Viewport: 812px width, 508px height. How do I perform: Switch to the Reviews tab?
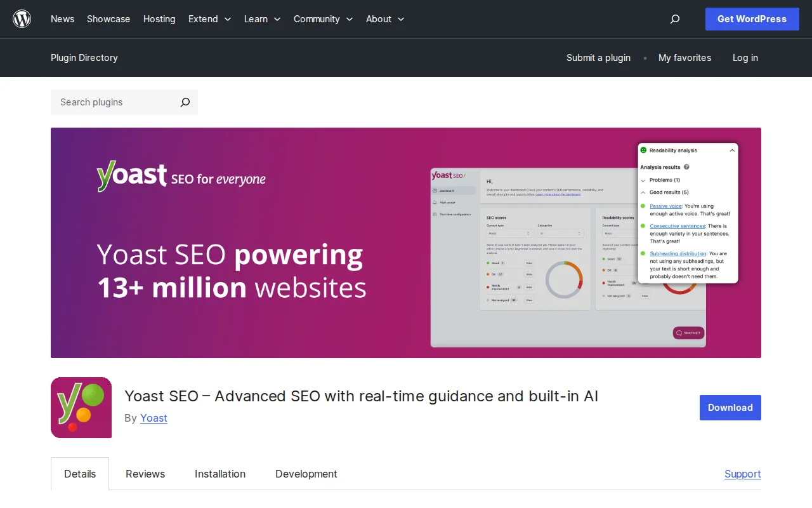145,474
